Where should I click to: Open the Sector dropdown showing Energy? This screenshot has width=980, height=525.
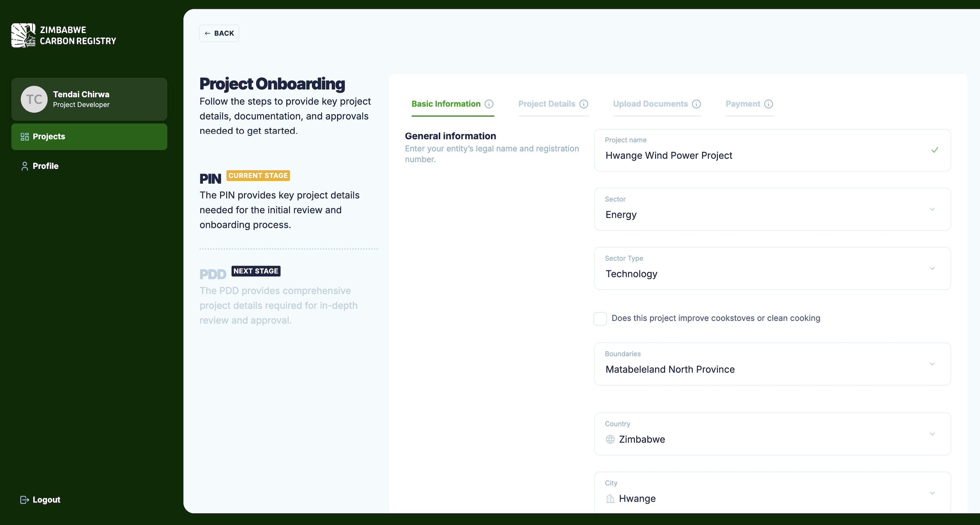point(772,209)
